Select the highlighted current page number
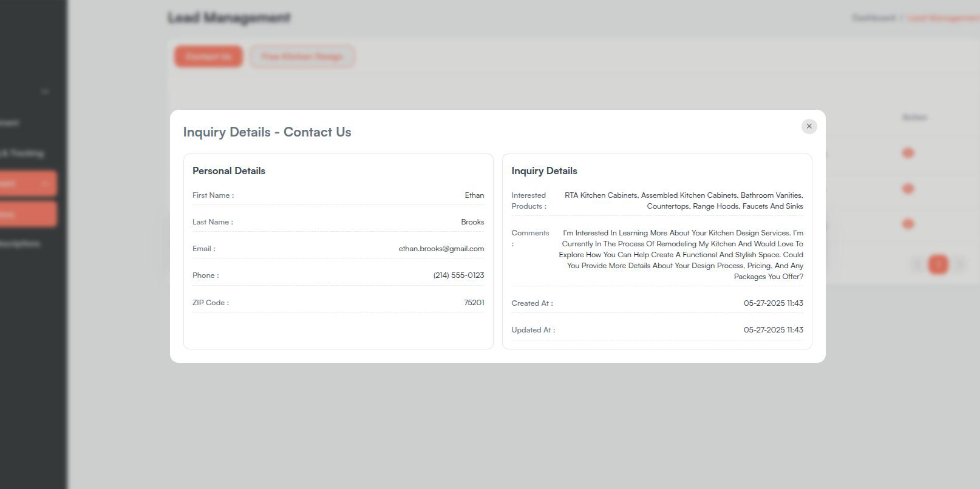This screenshot has width=980, height=489. [938, 265]
